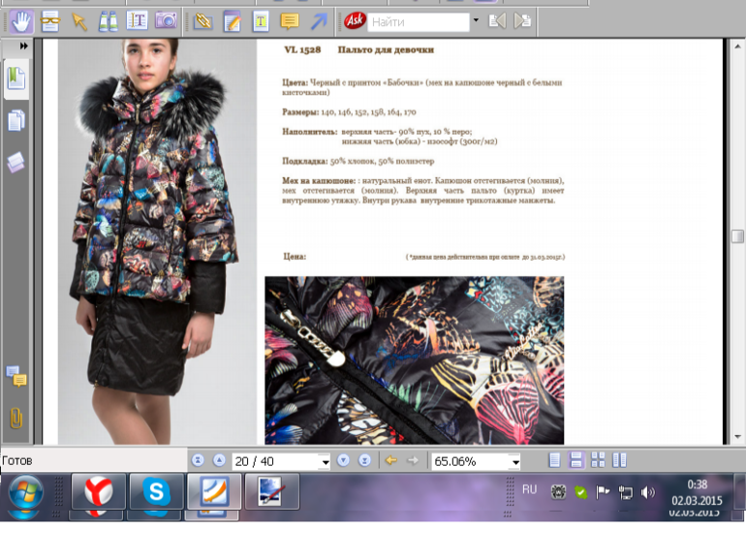This screenshot has width=746, height=560.
Task: Activate the binoculars Find tool
Action: click(x=109, y=20)
